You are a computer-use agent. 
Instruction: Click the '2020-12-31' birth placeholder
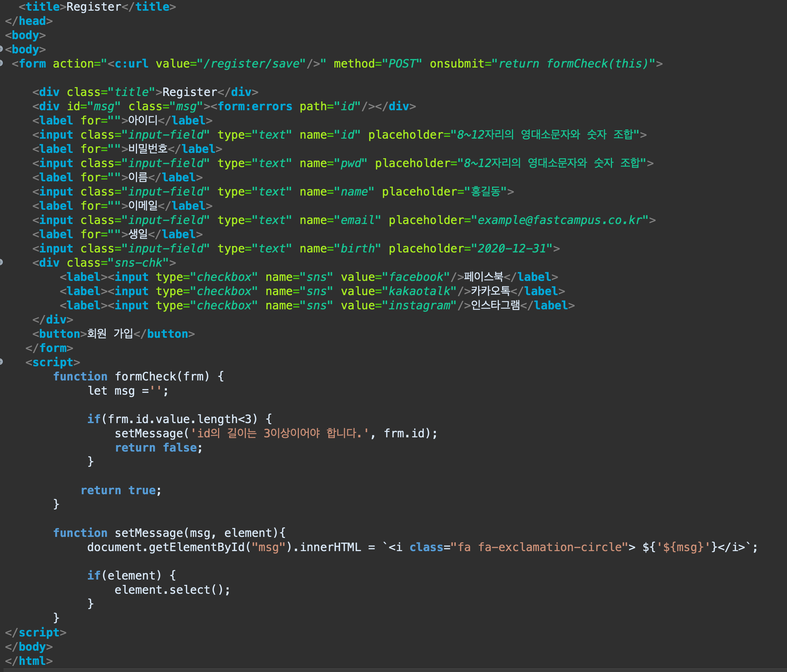click(511, 249)
